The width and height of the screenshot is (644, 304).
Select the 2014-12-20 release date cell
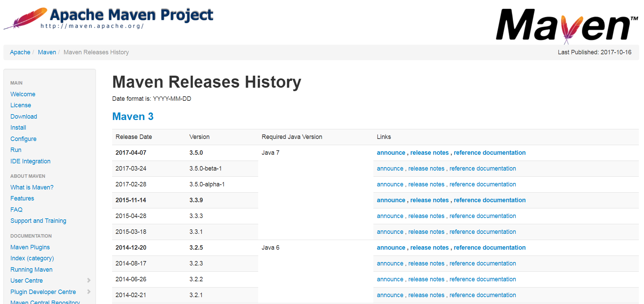(149, 248)
